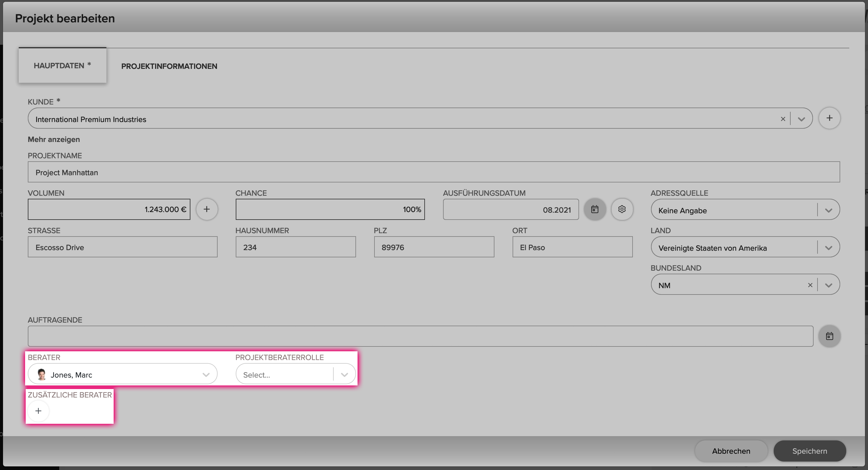
Task: Open the Berater Jones, Marc dropdown
Action: tap(123, 374)
